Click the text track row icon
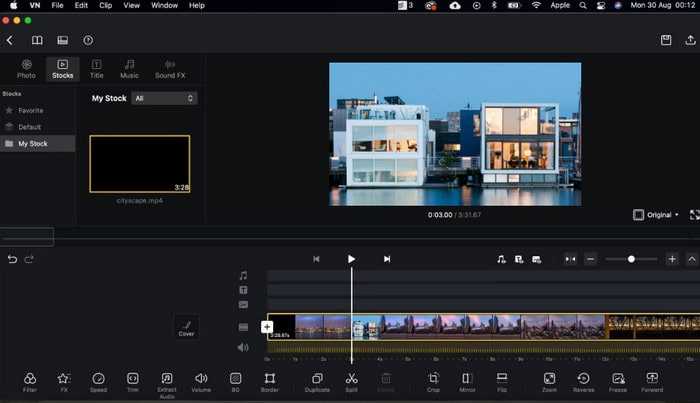700x403 pixels. (243, 290)
